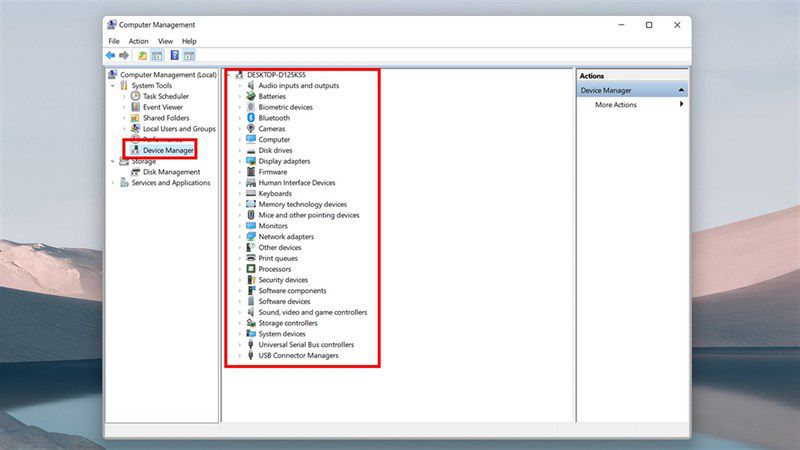Click the Event Viewer icon in the tree
Viewport: 800px width, 450px height.
tap(135, 107)
